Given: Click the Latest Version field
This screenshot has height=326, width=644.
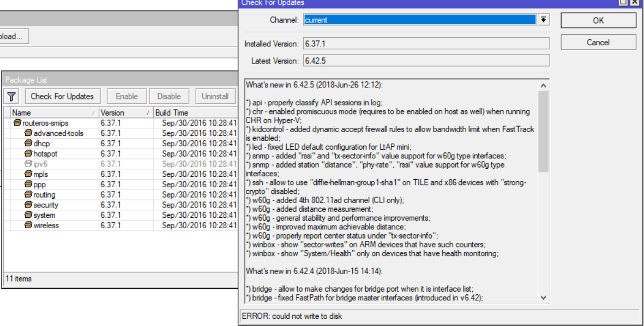Looking at the screenshot, I should (x=426, y=61).
